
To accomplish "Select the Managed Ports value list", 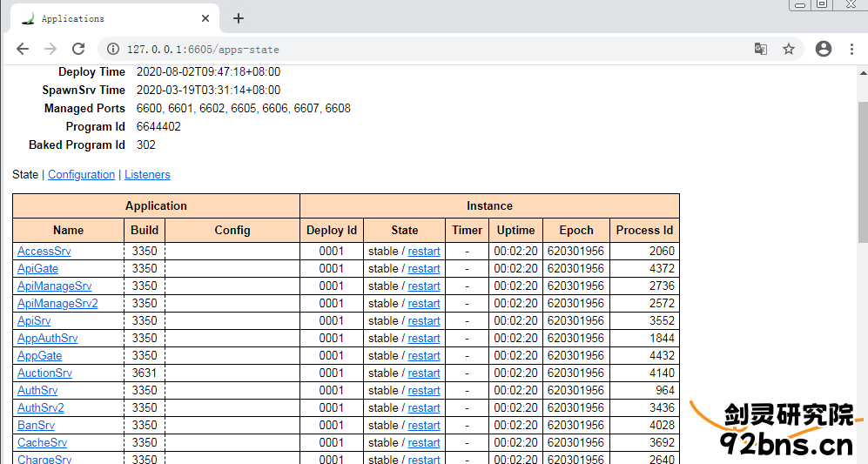I will click(244, 108).
